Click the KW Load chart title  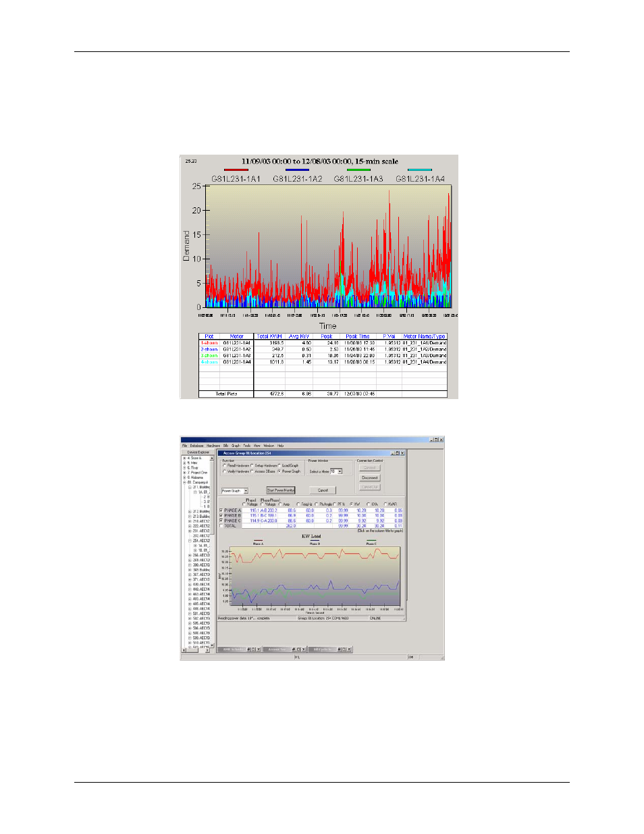(311, 536)
